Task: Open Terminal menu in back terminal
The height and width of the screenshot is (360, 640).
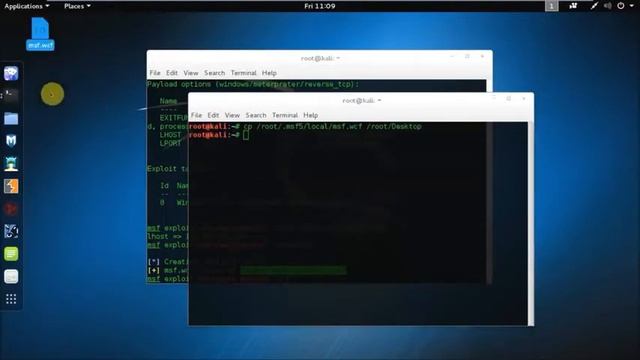Action: 244,73
